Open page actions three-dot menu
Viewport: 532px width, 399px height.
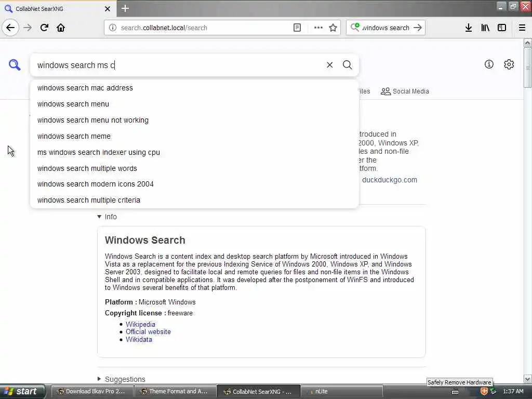pyautogui.click(x=318, y=28)
